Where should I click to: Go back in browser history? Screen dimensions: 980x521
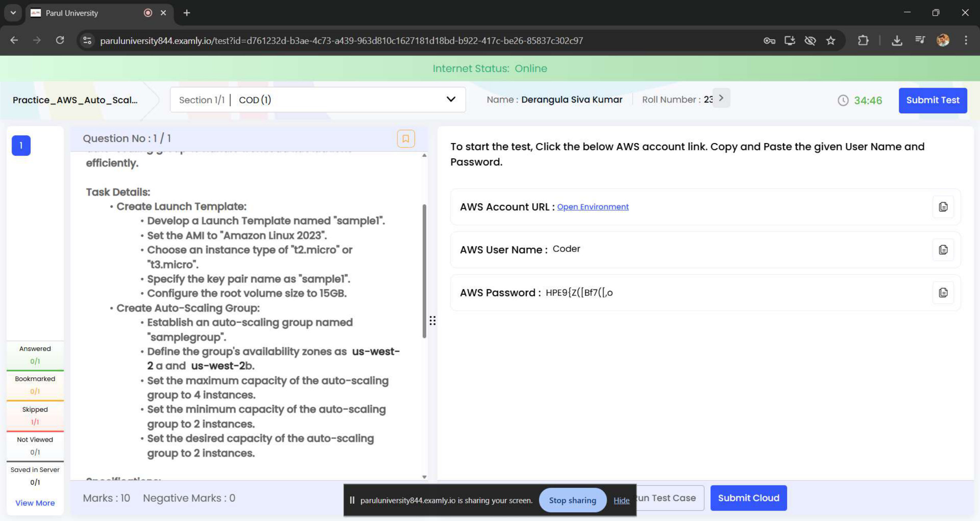pos(14,40)
